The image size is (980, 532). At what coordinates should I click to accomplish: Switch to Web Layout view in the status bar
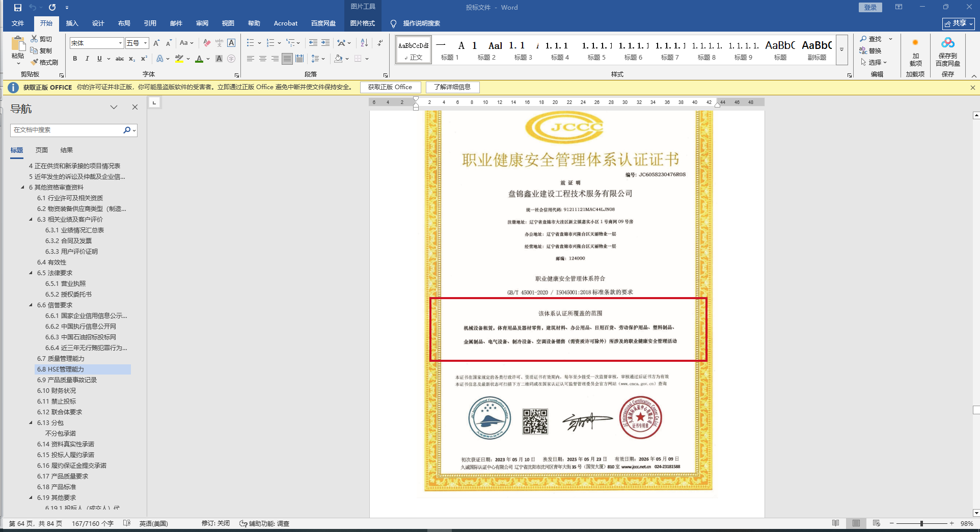[877, 523]
